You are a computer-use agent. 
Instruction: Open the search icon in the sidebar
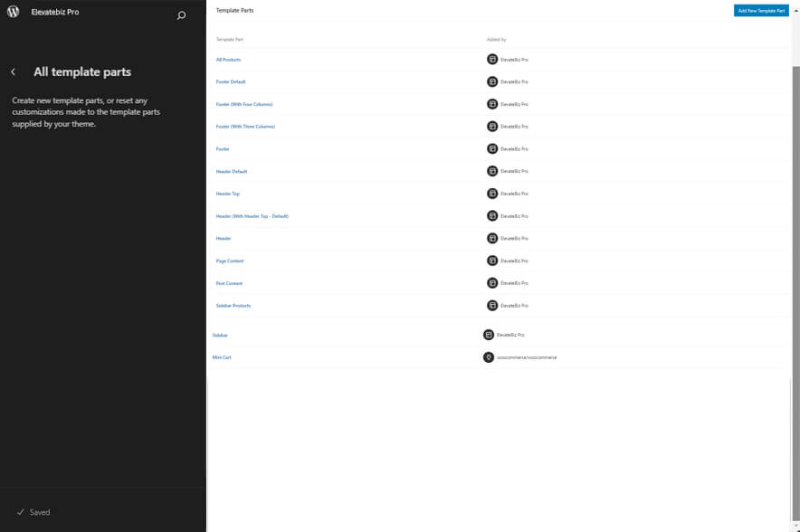point(181,14)
